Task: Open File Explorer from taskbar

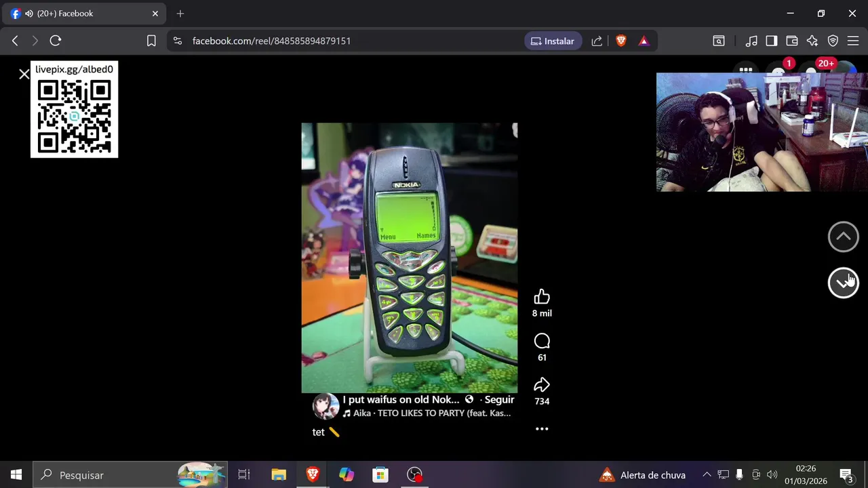Action: 279,475
